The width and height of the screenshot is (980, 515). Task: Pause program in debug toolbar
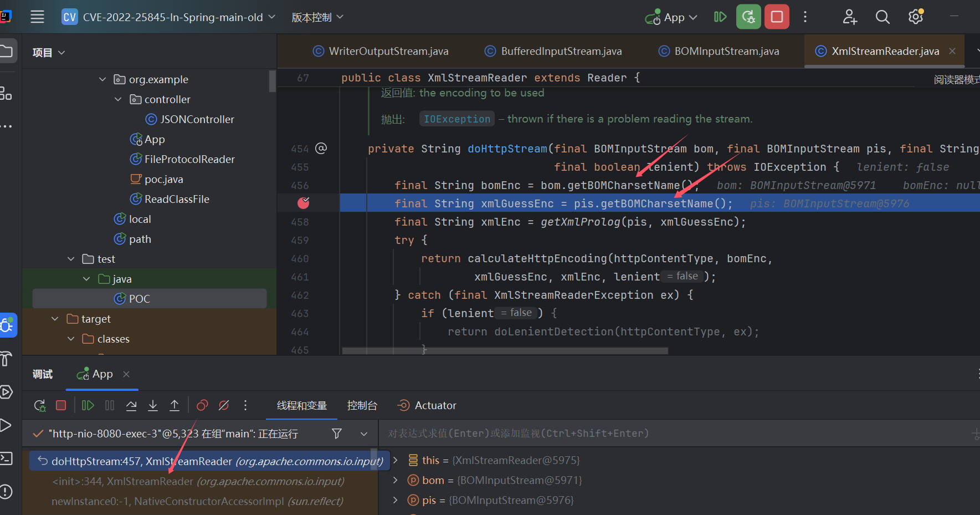tap(110, 406)
